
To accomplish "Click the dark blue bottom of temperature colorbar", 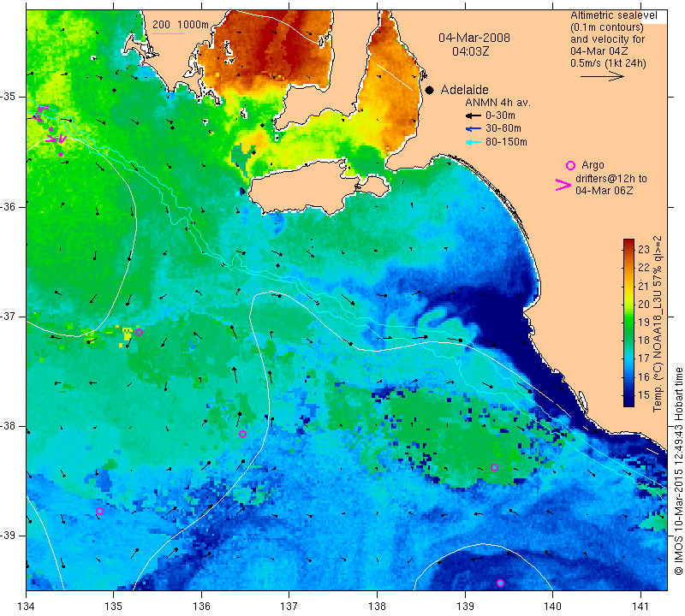I will (x=628, y=402).
